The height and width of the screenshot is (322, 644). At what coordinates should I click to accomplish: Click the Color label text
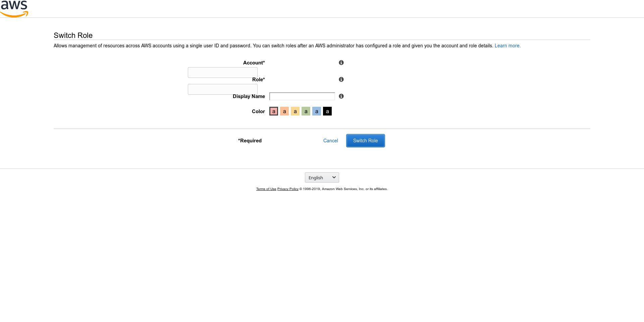coord(258,111)
